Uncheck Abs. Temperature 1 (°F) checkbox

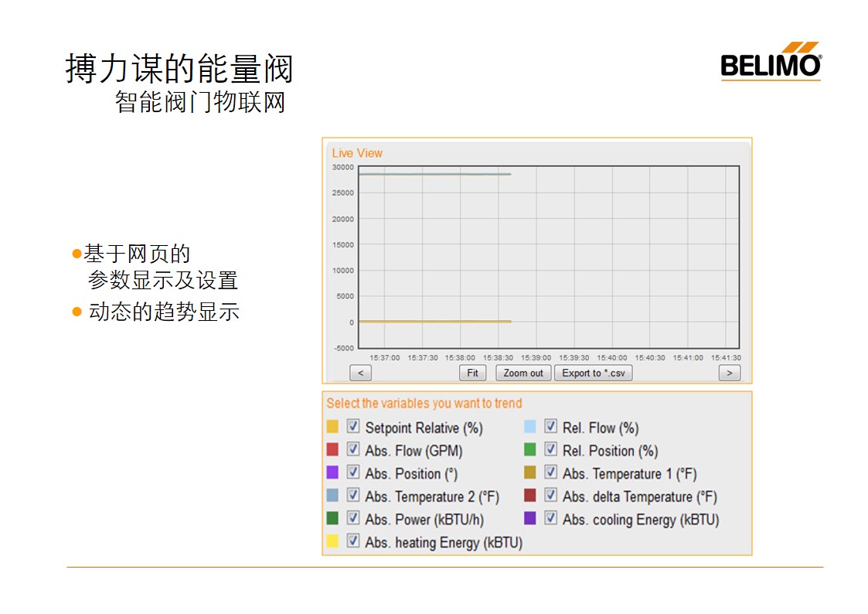[550, 472]
